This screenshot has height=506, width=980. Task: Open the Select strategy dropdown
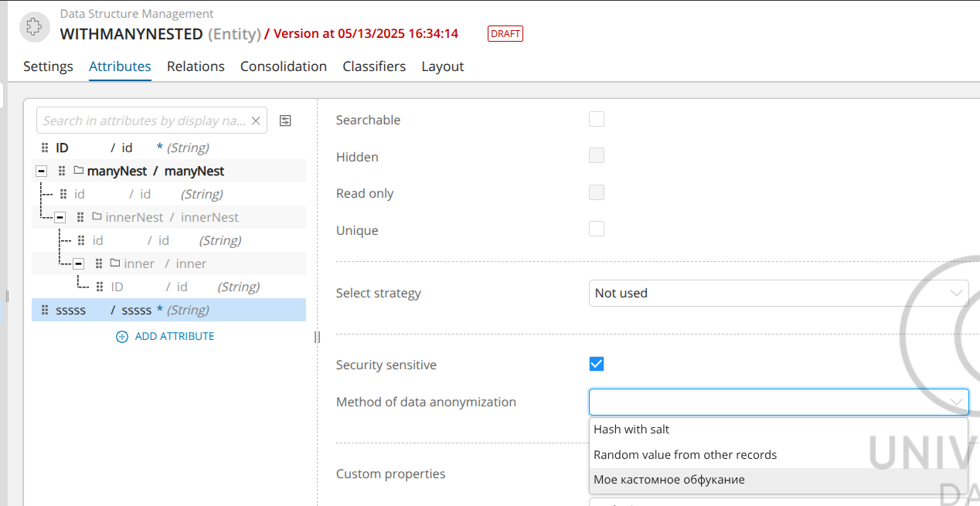tap(778, 293)
